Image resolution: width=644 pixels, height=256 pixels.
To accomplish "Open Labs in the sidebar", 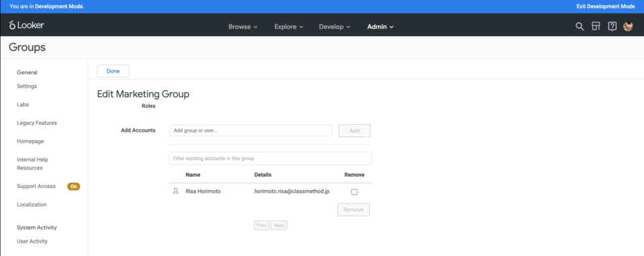I will [x=23, y=105].
